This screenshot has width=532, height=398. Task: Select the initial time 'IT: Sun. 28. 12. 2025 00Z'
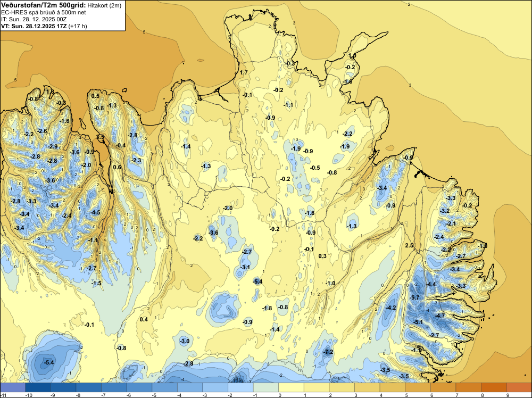pos(34,19)
